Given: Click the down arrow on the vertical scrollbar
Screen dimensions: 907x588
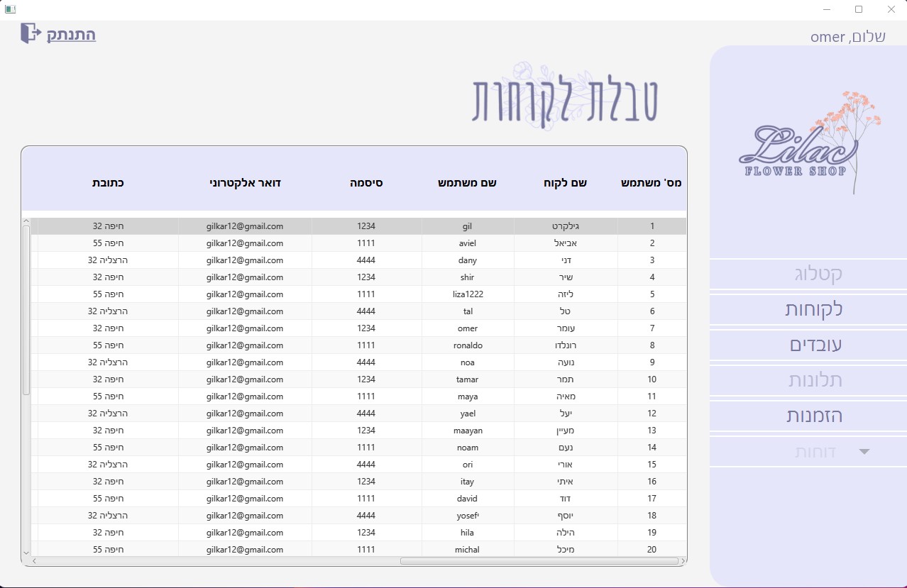Looking at the screenshot, I should (x=27, y=552).
